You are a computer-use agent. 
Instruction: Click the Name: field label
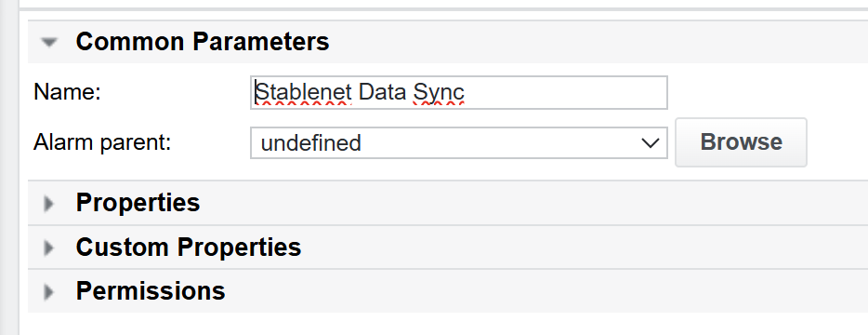click(67, 92)
